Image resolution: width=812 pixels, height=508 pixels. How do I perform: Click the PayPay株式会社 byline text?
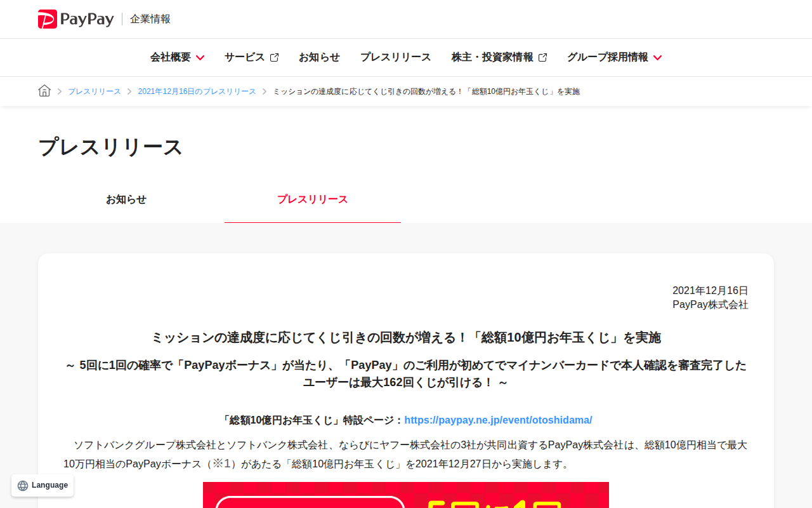[x=710, y=305]
